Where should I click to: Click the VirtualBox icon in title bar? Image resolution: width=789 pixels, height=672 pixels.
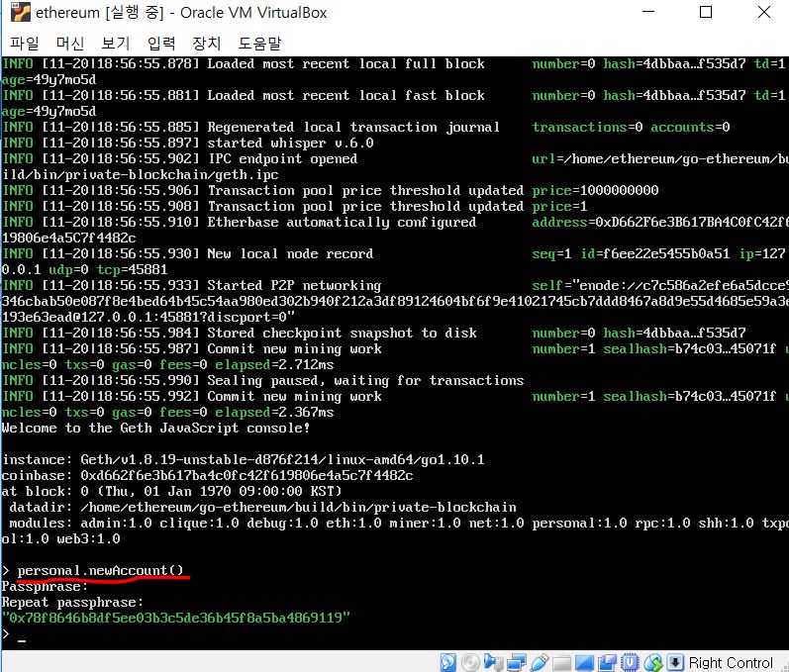[21, 12]
